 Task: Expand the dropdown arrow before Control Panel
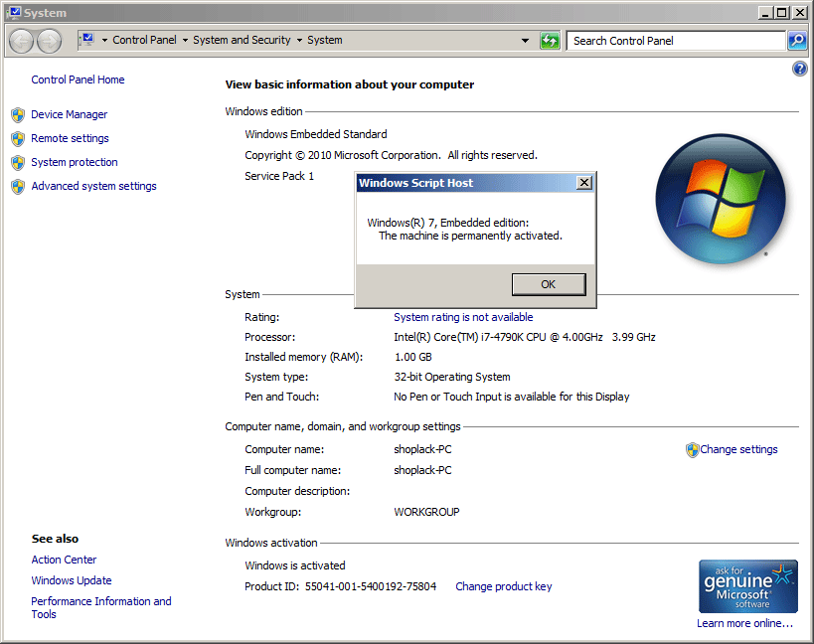(x=104, y=40)
